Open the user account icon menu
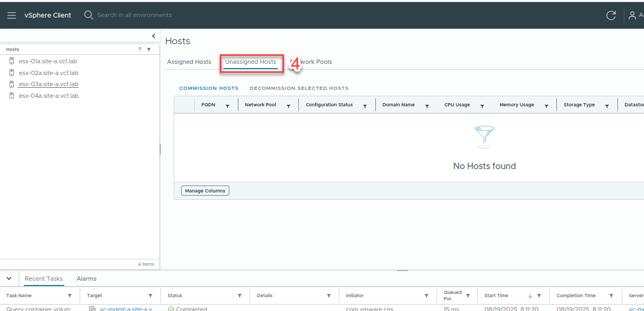The image size is (644, 311). [x=632, y=15]
